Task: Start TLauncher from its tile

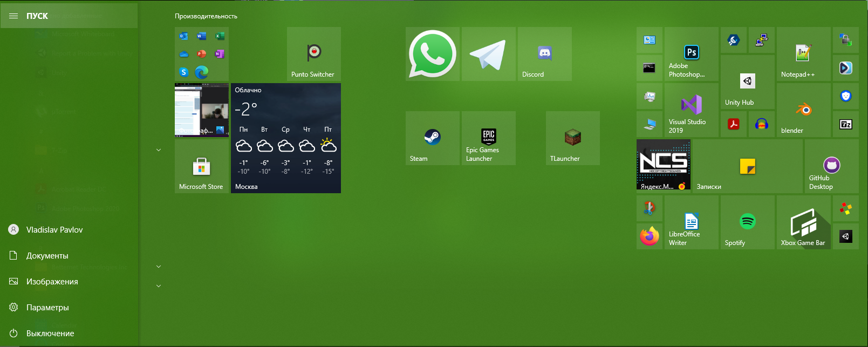Action: point(573,138)
